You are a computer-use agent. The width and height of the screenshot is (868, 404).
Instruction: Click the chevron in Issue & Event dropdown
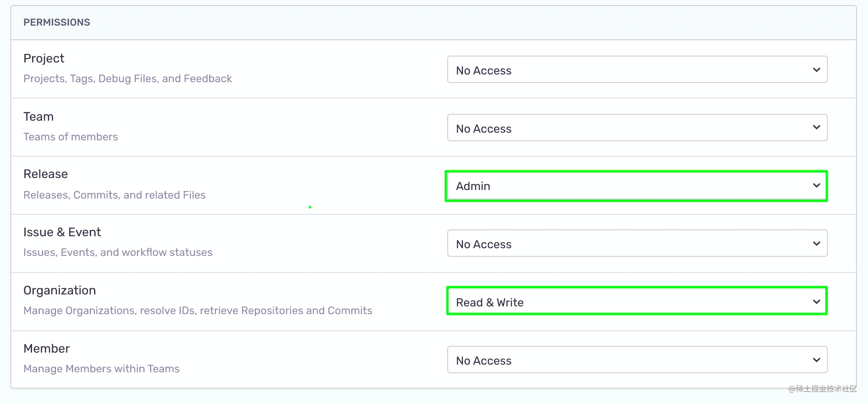tap(816, 244)
